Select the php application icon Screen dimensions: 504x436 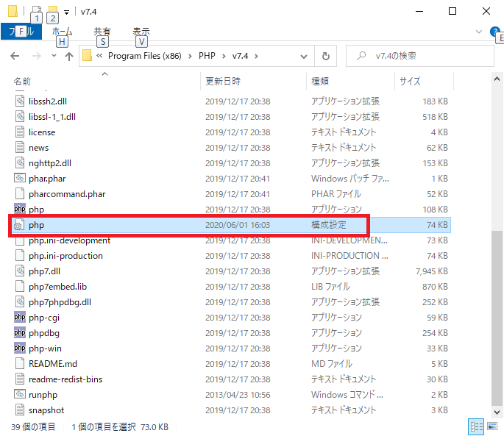pyautogui.click(x=20, y=209)
